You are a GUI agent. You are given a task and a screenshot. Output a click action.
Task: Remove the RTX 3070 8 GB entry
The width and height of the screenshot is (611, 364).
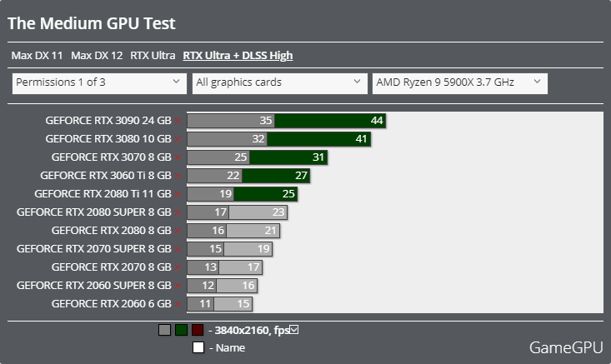click(x=178, y=158)
